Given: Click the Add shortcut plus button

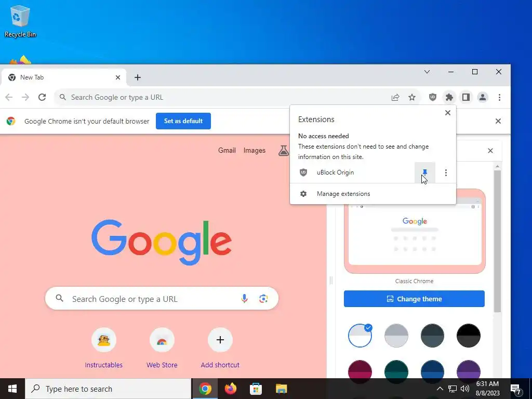Looking at the screenshot, I should point(220,340).
